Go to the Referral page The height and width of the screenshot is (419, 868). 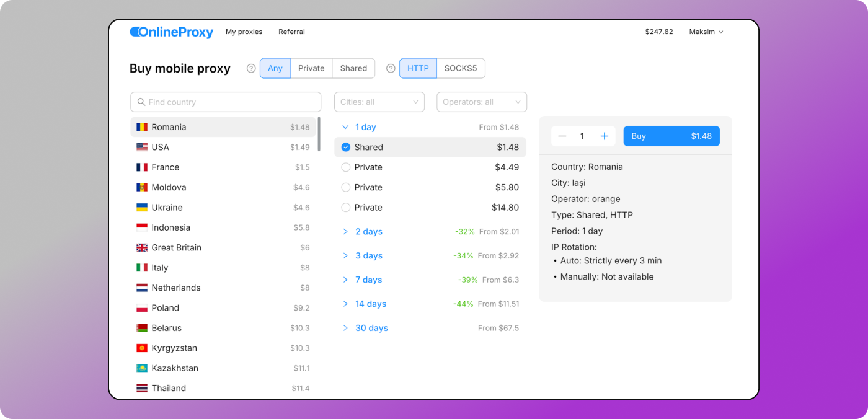pyautogui.click(x=291, y=32)
